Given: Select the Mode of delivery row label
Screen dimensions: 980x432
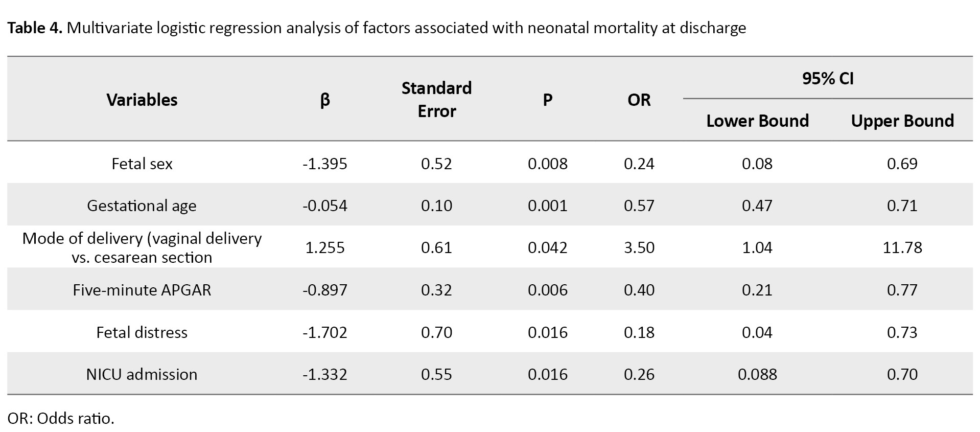Looking at the screenshot, I should click(142, 247).
